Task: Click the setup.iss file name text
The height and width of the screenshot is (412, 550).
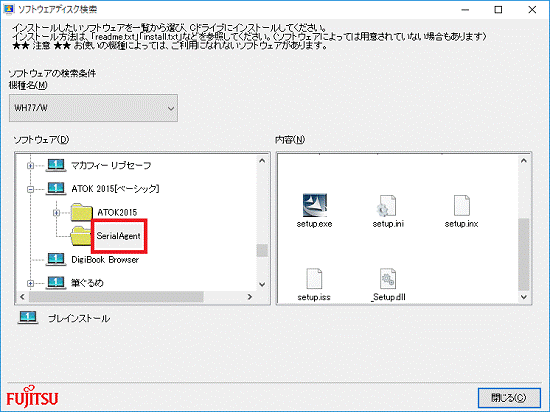Action: (x=314, y=297)
